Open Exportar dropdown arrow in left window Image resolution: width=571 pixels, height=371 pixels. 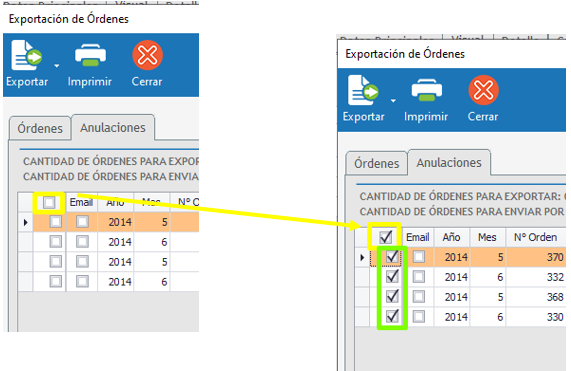point(56,66)
